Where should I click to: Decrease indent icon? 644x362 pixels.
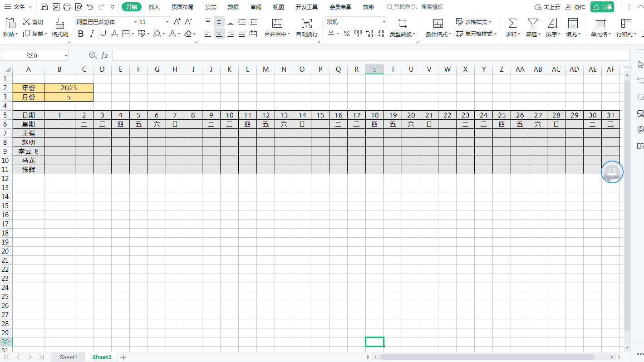[x=242, y=22]
